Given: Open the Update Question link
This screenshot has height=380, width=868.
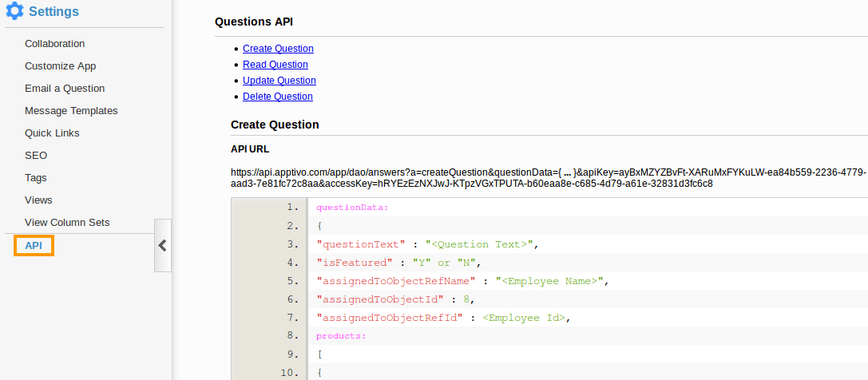Looking at the screenshot, I should [279, 81].
